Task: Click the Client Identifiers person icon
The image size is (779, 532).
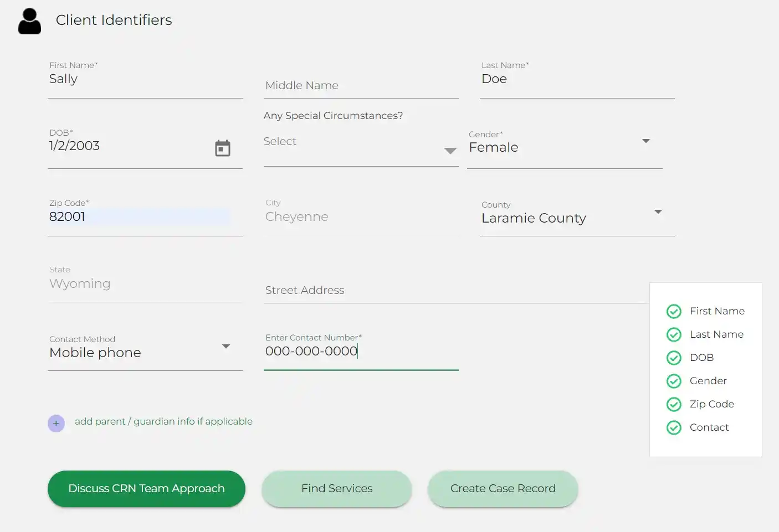Action: (29, 22)
